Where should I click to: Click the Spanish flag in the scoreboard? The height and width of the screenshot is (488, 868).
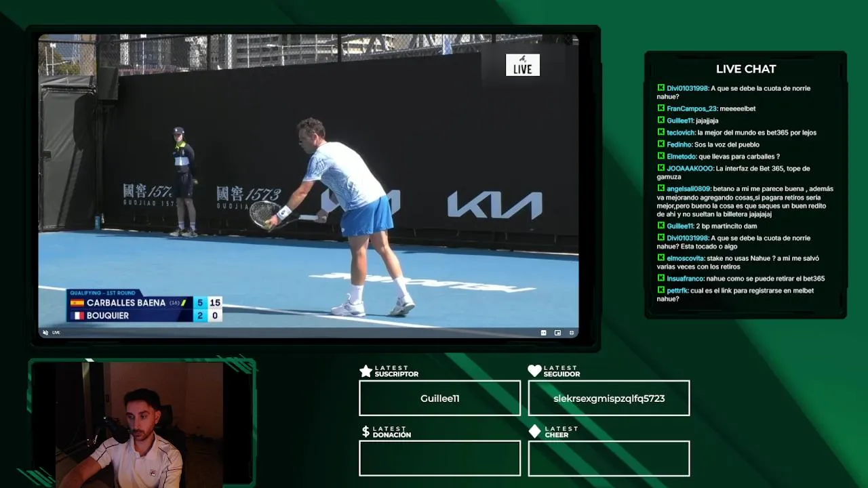point(77,303)
